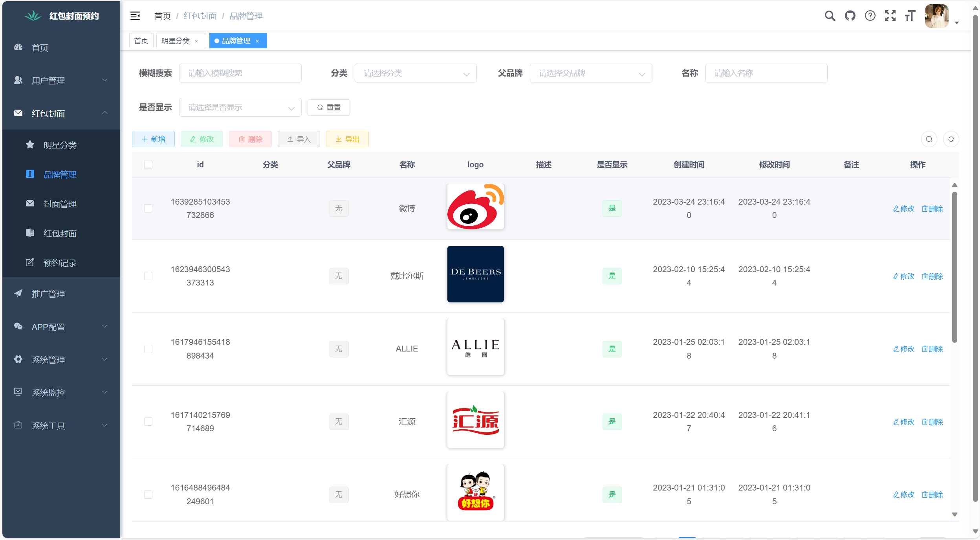Preview the De Beers logo thumbnail
The image size is (980, 540).
475,274
